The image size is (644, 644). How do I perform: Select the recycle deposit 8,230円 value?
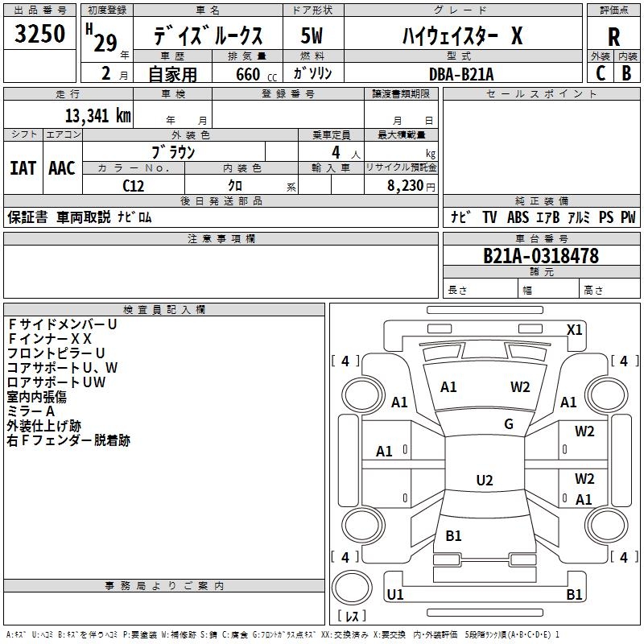coord(411,184)
